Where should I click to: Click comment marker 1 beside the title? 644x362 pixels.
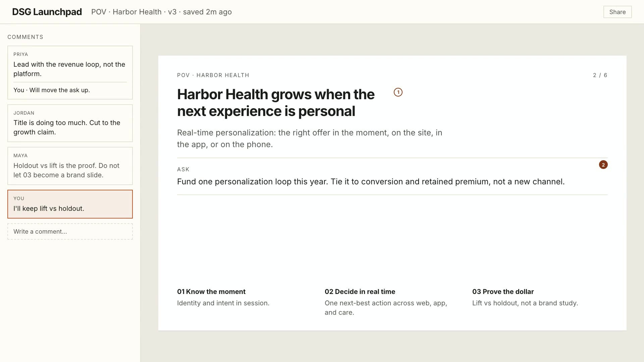tap(398, 92)
